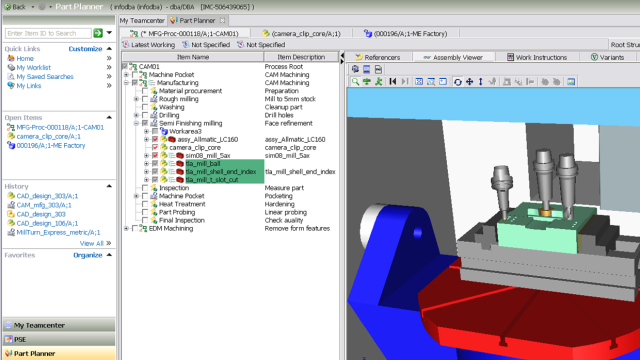Tick the Washing operation checkbox
Image resolution: width=640 pixels, height=360 pixels.
pyautogui.click(x=145, y=107)
